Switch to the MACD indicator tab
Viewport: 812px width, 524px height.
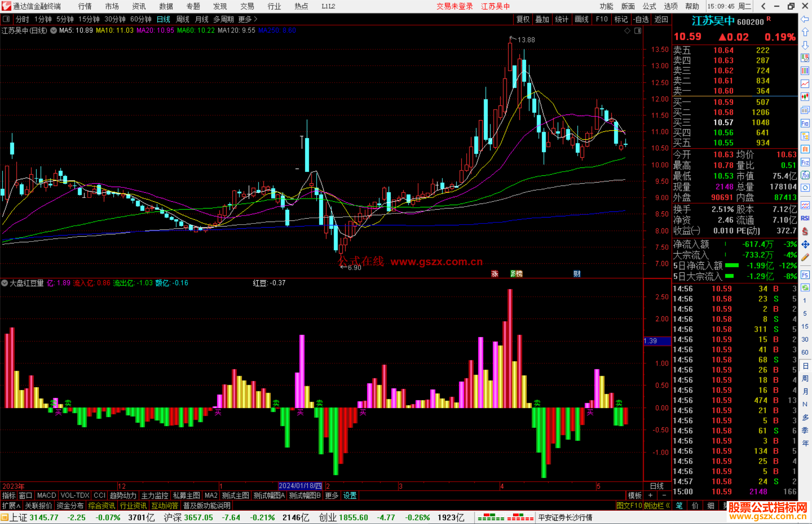[x=46, y=495]
